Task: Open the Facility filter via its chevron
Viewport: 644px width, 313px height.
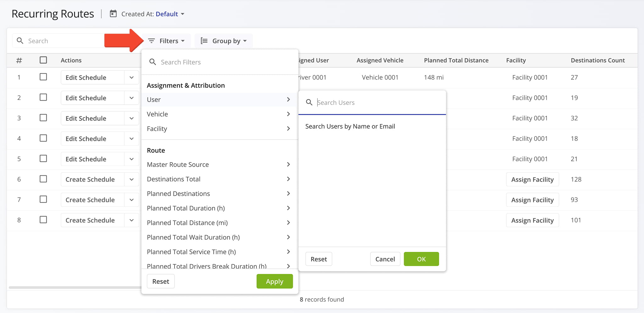Action: pos(288,129)
